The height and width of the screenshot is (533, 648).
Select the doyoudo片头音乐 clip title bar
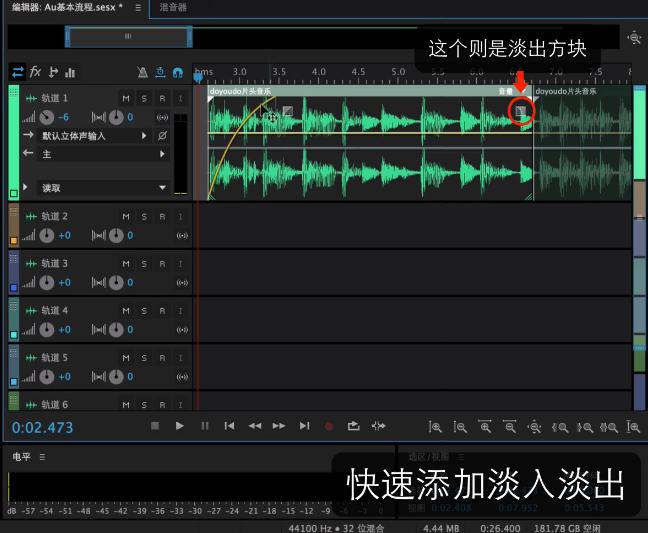(x=370, y=91)
